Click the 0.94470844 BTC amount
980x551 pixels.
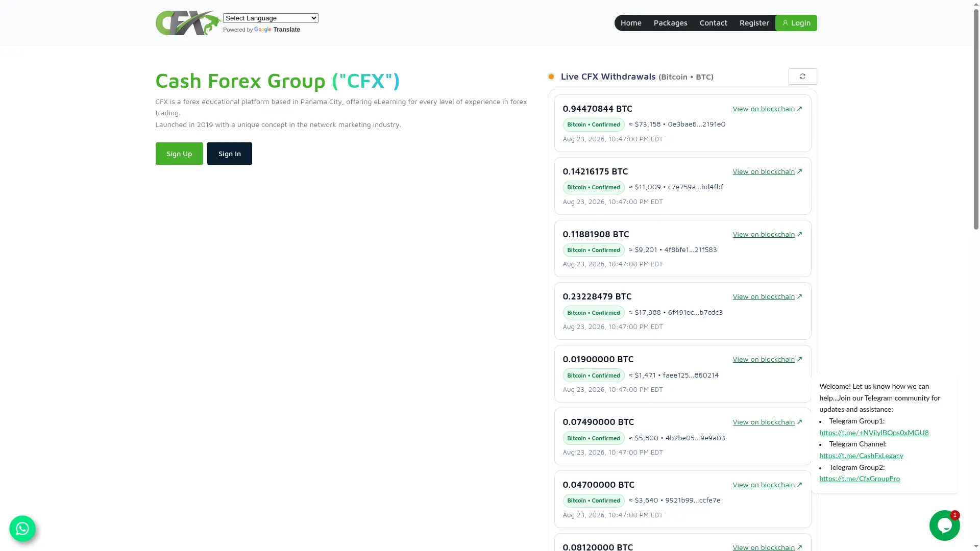pos(597,109)
